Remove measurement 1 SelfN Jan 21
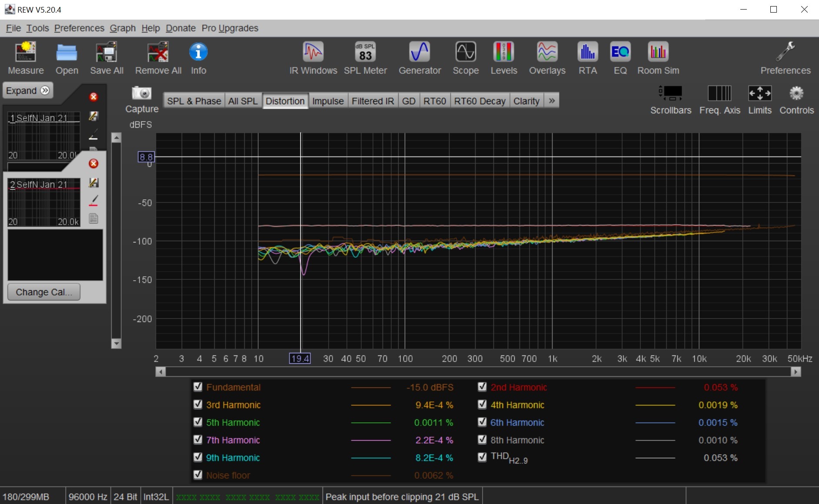Viewport: 819px width, 504px height. point(93,97)
